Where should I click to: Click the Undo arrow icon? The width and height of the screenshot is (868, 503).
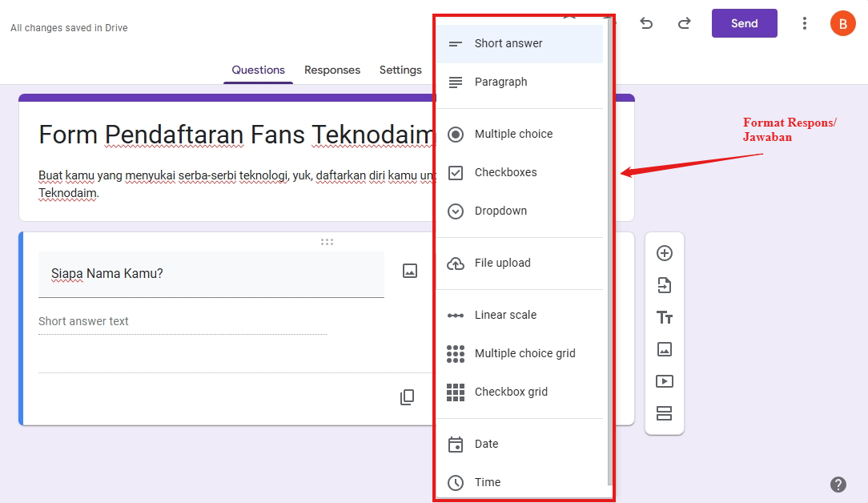point(646,23)
